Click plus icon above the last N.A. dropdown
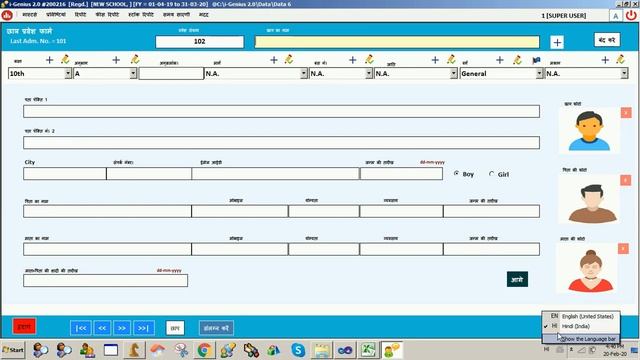640x360 pixels. point(605,60)
